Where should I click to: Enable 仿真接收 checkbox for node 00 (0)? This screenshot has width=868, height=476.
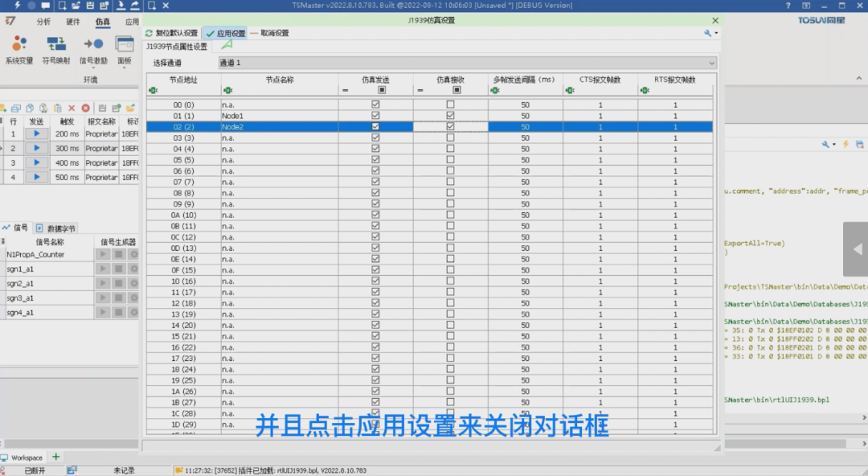click(x=450, y=105)
